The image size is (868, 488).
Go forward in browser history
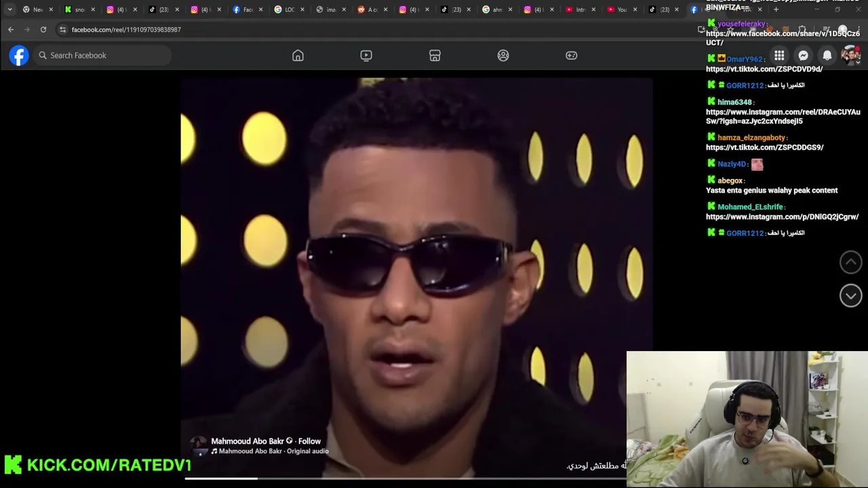pyautogui.click(x=27, y=30)
